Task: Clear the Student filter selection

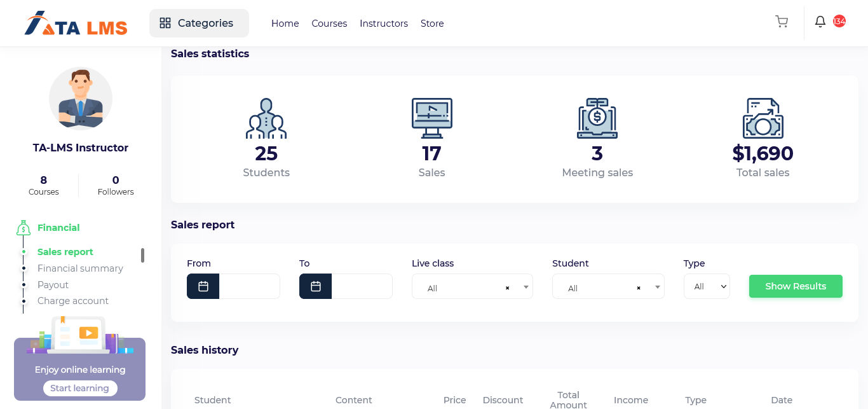Action: coord(638,288)
